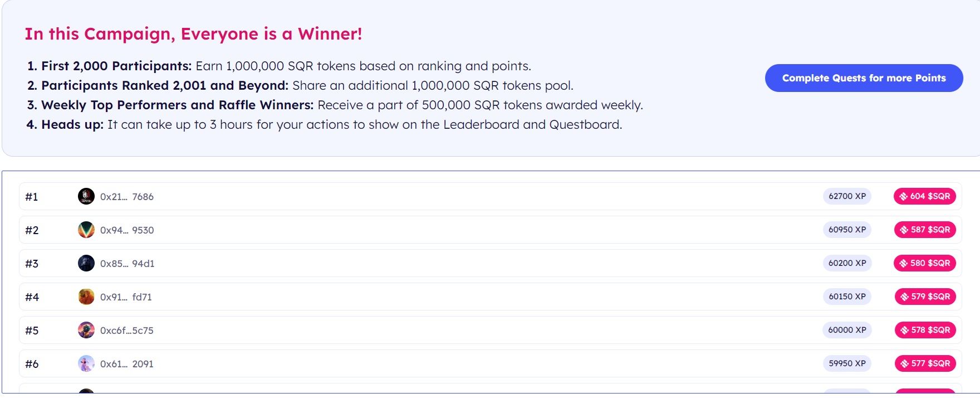
Task: Click the Complete Quests for more Points button
Action: point(864,78)
